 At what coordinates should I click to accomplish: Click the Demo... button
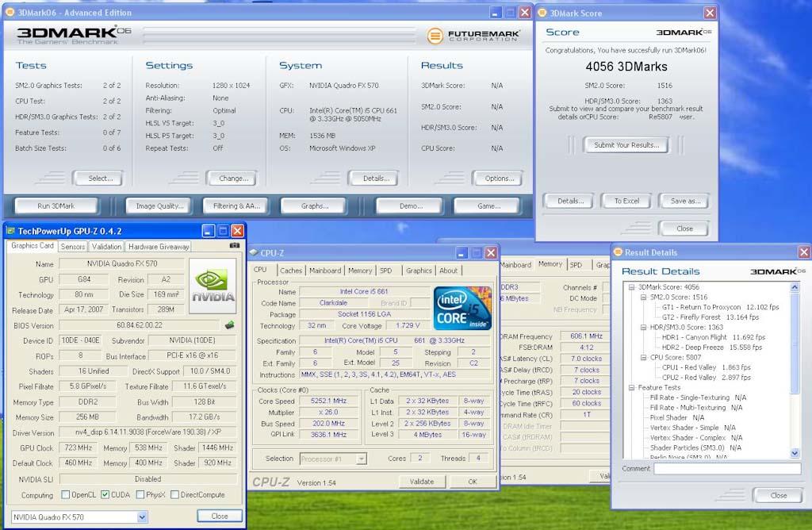(411, 205)
